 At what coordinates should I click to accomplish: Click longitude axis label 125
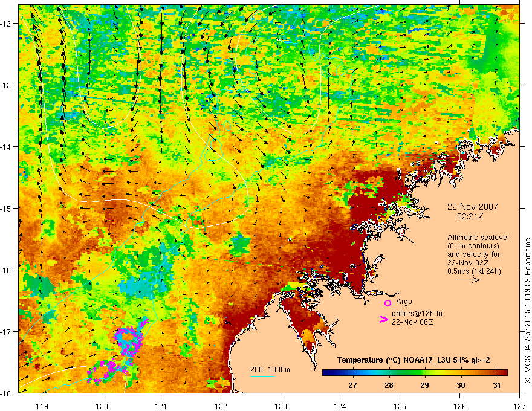coord(400,406)
